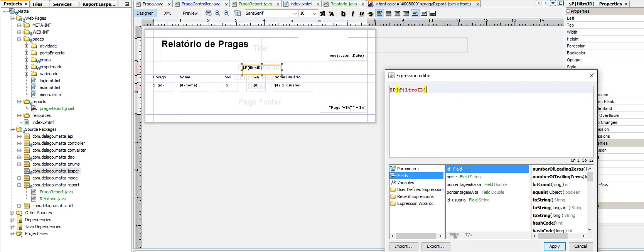The image size is (644, 252).
Task: Apply bold formatting in the designer toolbar
Action: 343,14
